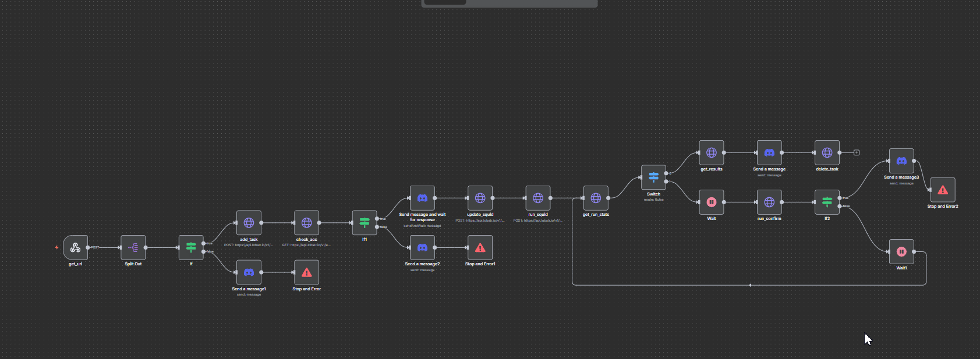Select the get_url webhook trigger node
980x359 pixels.
pyautogui.click(x=75, y=248)
